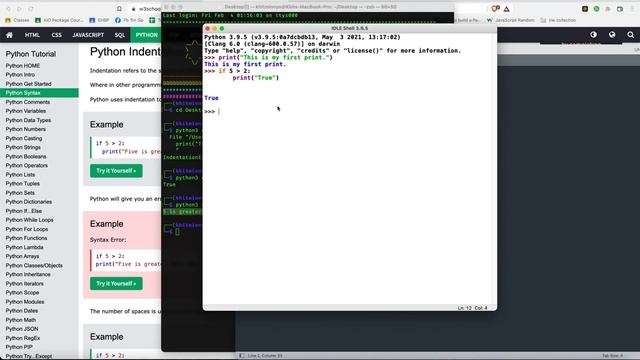Screen dimensions: 640x360
Task: Open Python Casting sidebar link
Action: point(24,138)
